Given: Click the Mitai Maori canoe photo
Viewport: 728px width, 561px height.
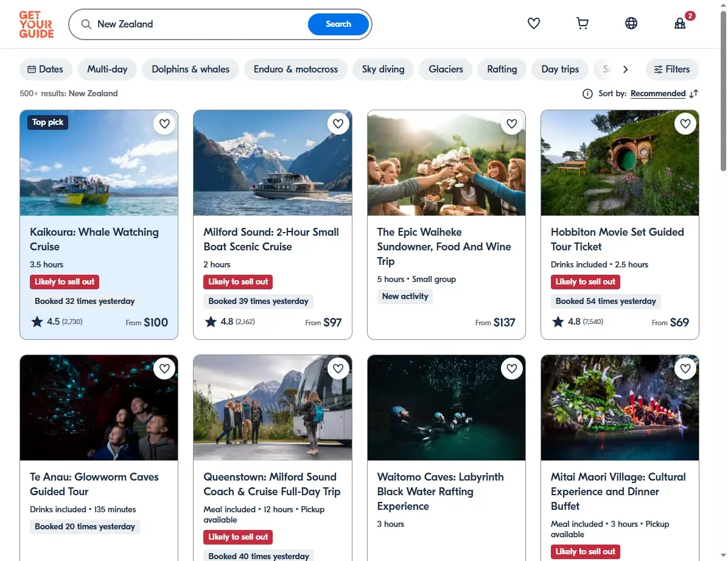Looking at the screenshot, I should [x=620, y=408].
